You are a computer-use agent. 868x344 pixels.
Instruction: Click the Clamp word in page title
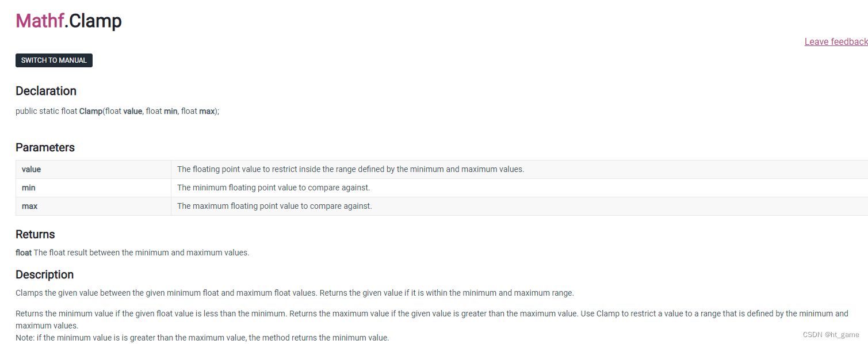point(95,21)
